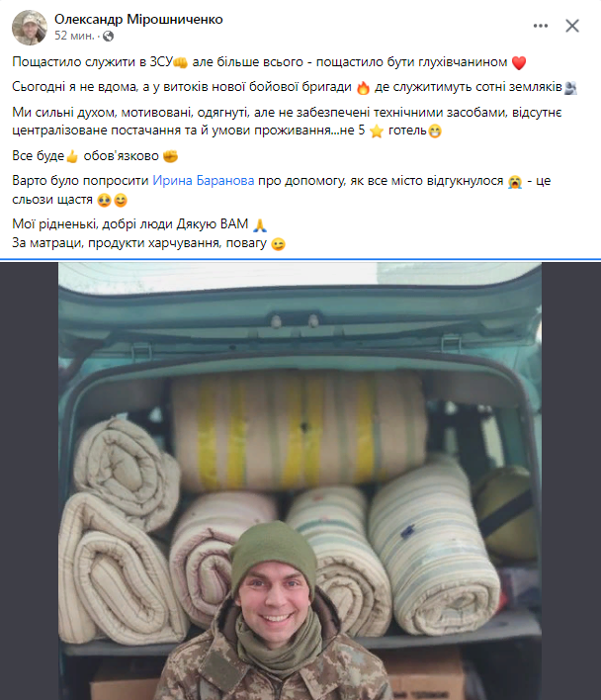Click the crying emoji after відгукнулося
Image resolution: width=601 pixels, height=700 pixels.
tap(515, 182)
